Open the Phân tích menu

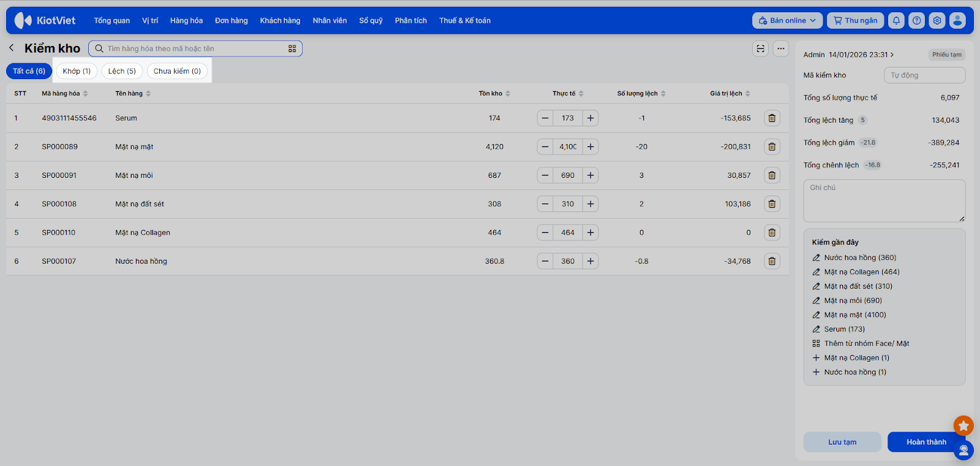[411, 20]
